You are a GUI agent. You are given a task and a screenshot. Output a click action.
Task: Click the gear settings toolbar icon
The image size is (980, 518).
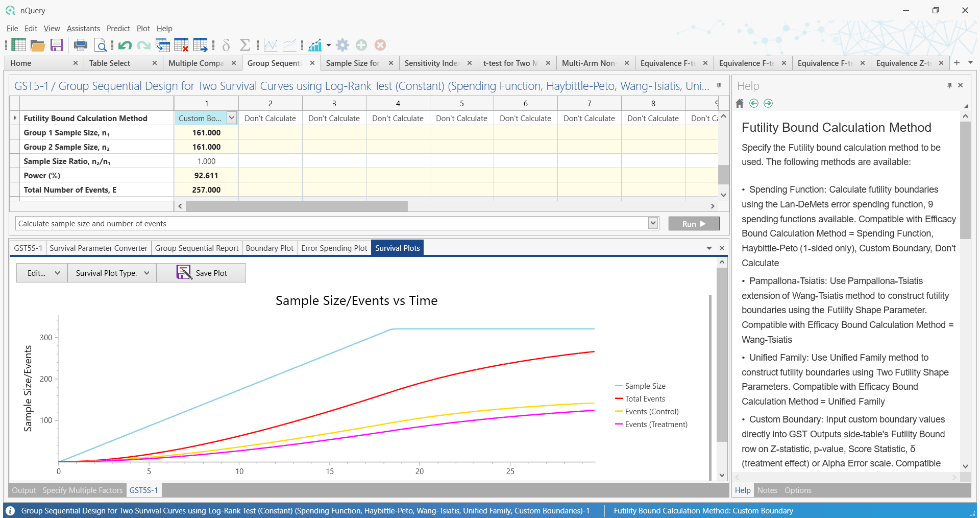tap(343, 45)
